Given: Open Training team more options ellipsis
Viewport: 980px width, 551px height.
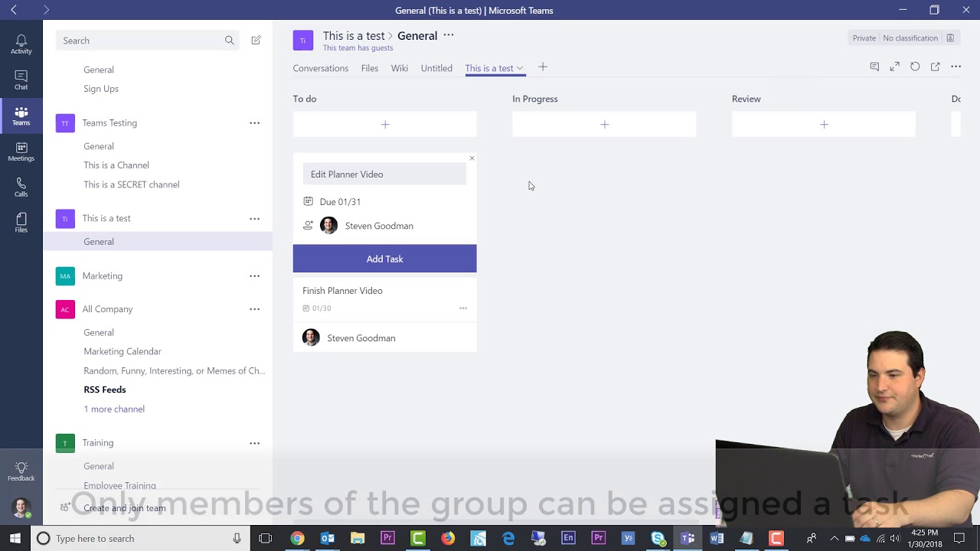Looking at the screenshot, I should tap(254, 443).
